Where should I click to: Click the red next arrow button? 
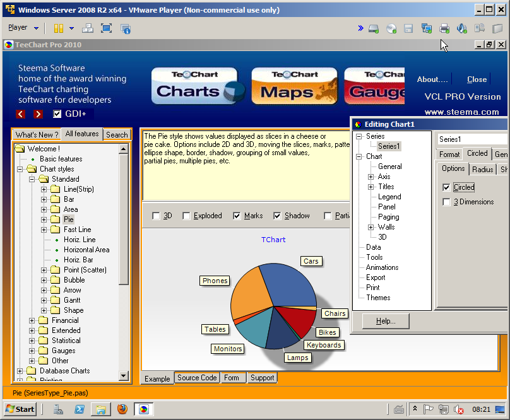38,114
